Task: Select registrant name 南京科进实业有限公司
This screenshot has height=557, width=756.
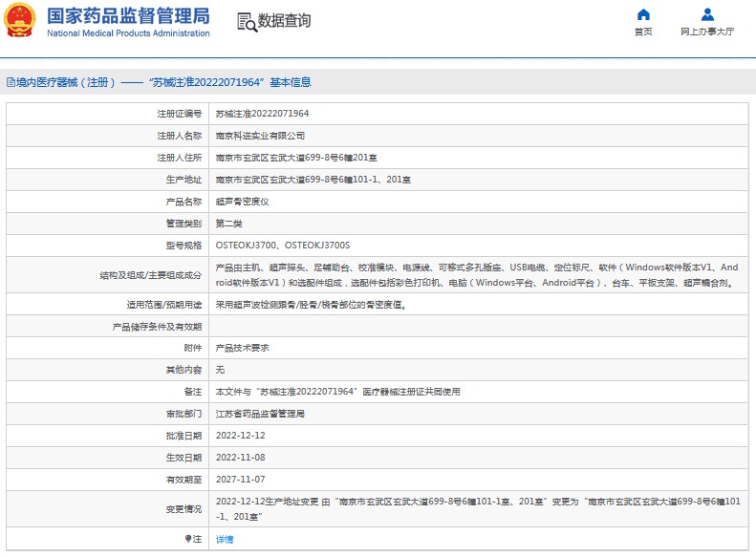Action: (x=260, y=136)
